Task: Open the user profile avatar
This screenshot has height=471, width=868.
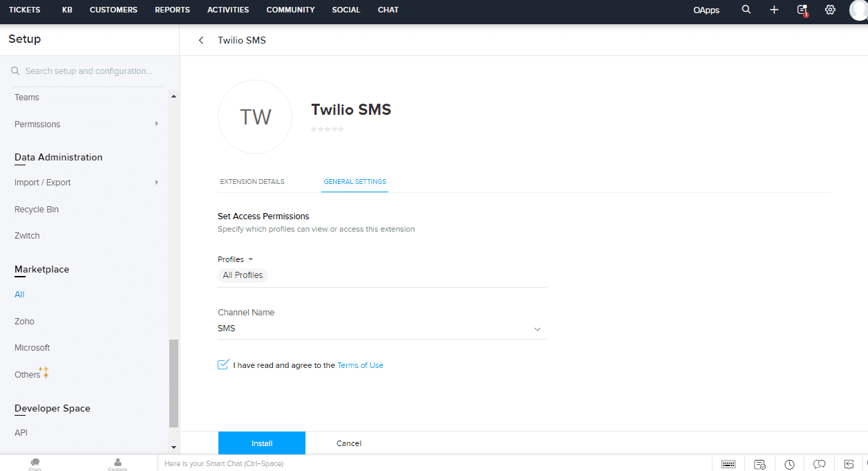Action: pyautogui.click(x=858, y=10)
